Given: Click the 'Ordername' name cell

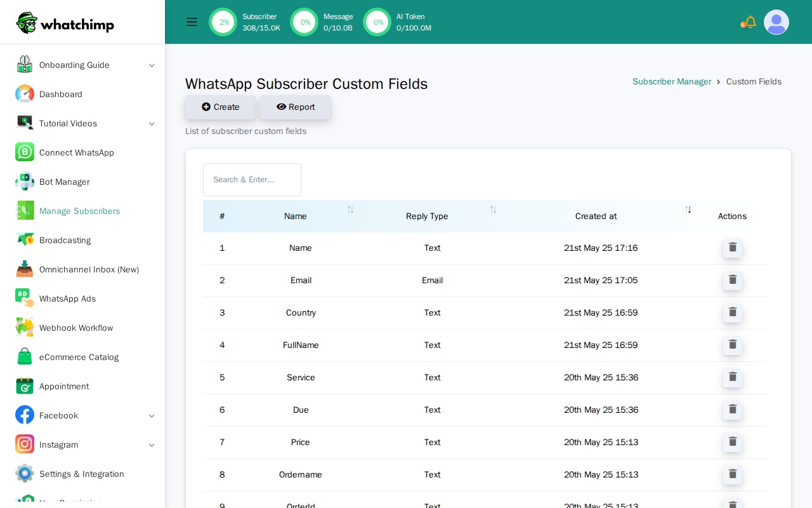Looking at the screenshot, I should click(301, 474).
